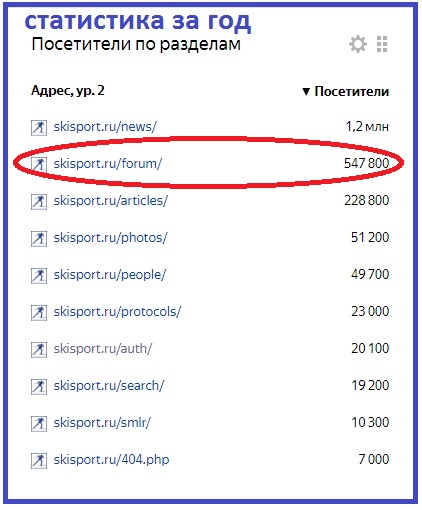Open the skisport.ru/forum/ link
This screenshot has width=422, height=510.
point(108,164)
